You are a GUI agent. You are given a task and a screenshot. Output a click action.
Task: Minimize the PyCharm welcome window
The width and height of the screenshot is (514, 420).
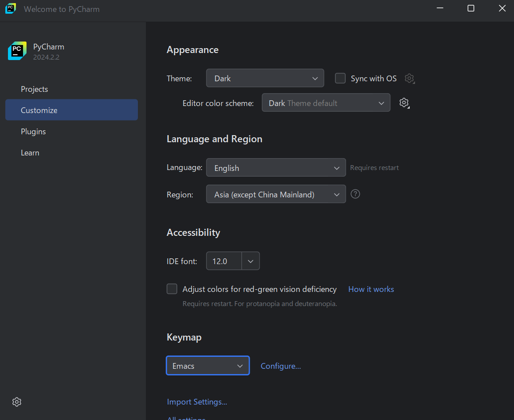tap(440, 8)
